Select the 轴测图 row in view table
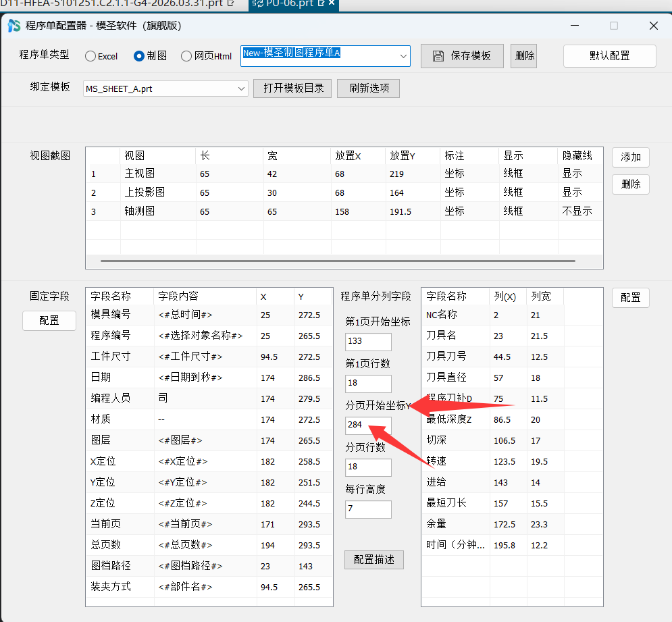The height and width of the screenshot is (622, 672). [x=344, y=211]
